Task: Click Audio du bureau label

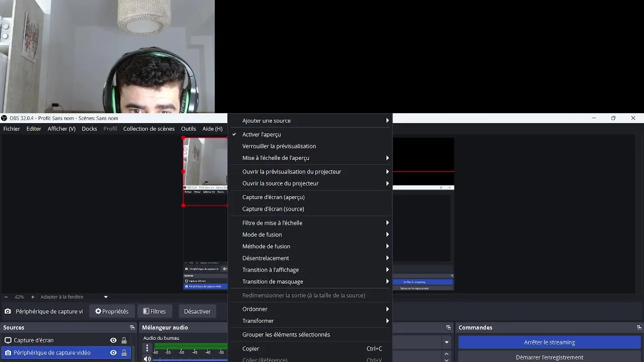Action: [x=161, y=338]
